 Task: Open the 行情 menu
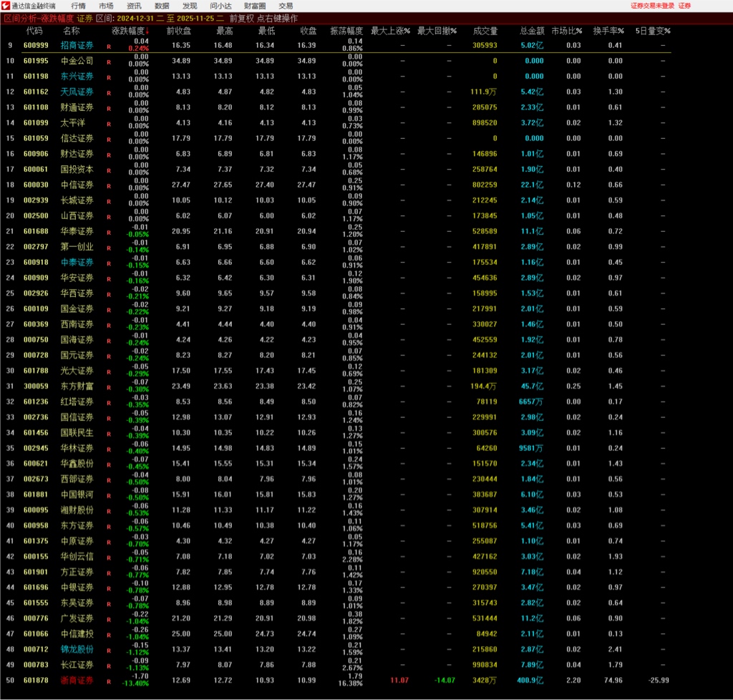click(79, 6)
